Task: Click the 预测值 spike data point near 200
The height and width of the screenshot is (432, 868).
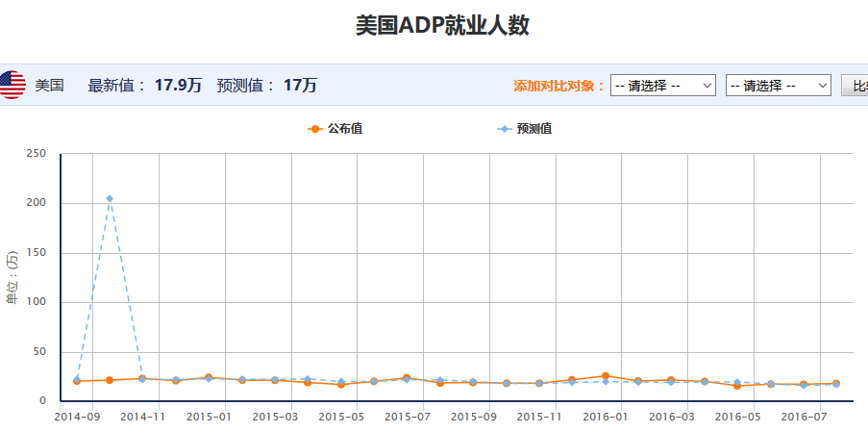Action: pyautogui.click(x=110, y=198)
